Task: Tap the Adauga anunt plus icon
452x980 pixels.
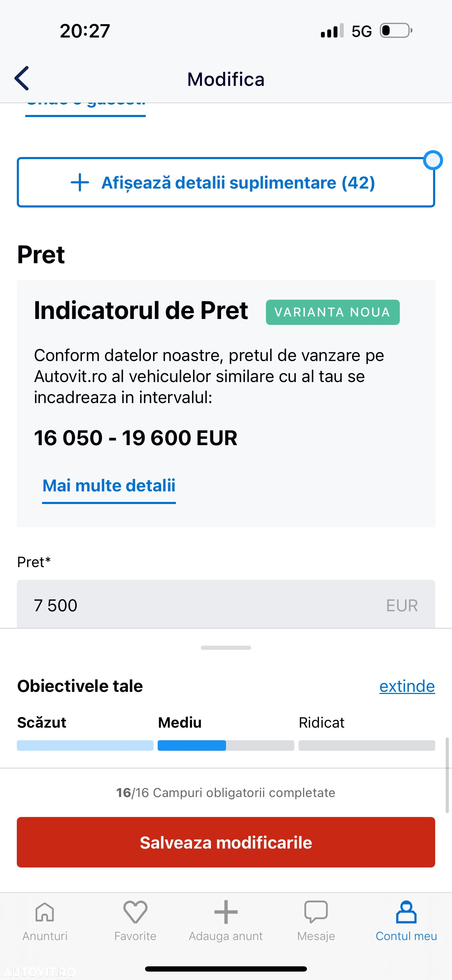Action: coord(226,912)
